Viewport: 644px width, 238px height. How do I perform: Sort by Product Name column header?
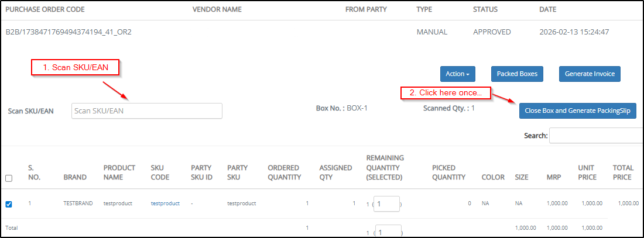(119, 173)
